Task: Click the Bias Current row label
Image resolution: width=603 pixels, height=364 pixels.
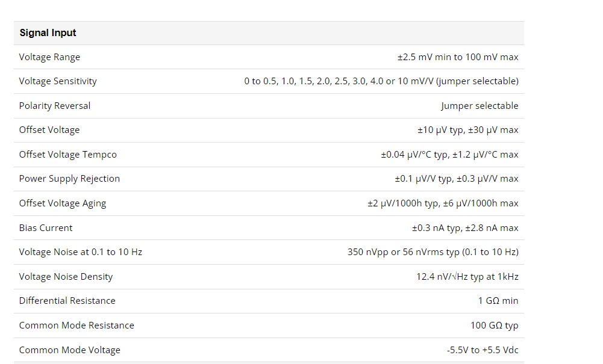Action: [x=46, y=228]
